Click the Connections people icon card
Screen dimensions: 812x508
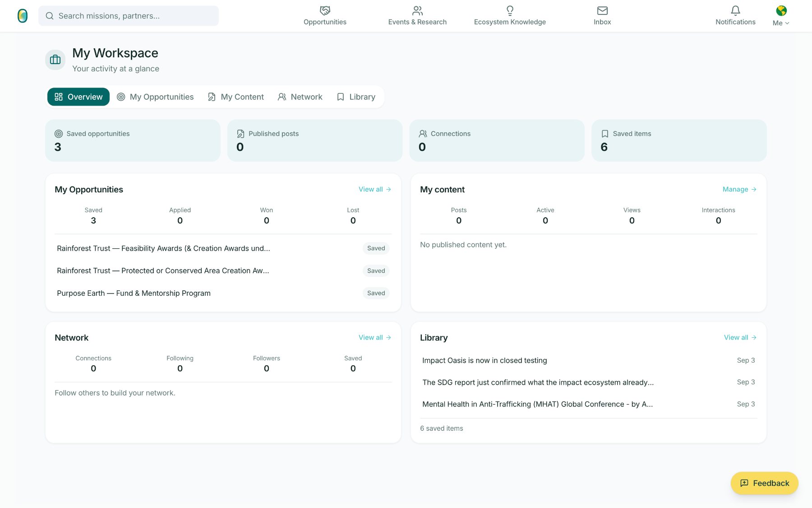point(497,140)
